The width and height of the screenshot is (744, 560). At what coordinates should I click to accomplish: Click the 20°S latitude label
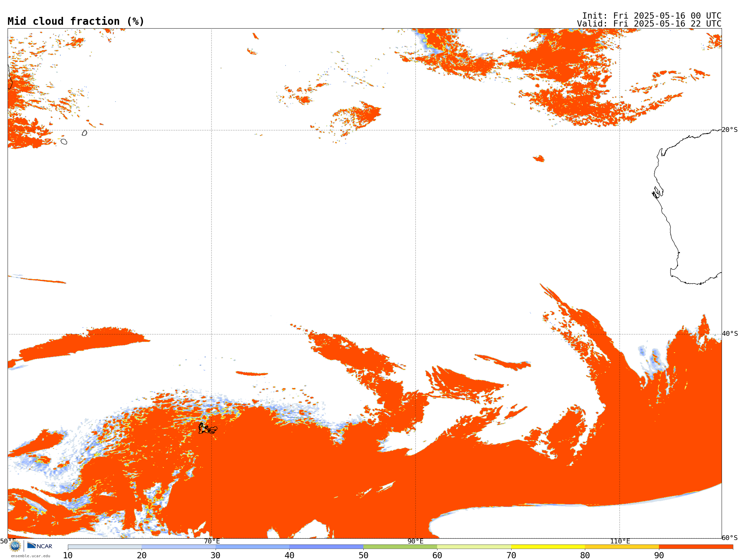tap(730, 130)
